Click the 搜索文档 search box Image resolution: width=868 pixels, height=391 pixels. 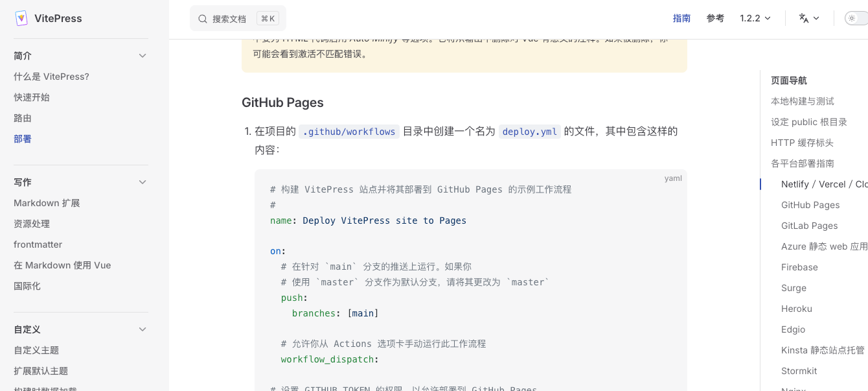[x=238, y=19]
